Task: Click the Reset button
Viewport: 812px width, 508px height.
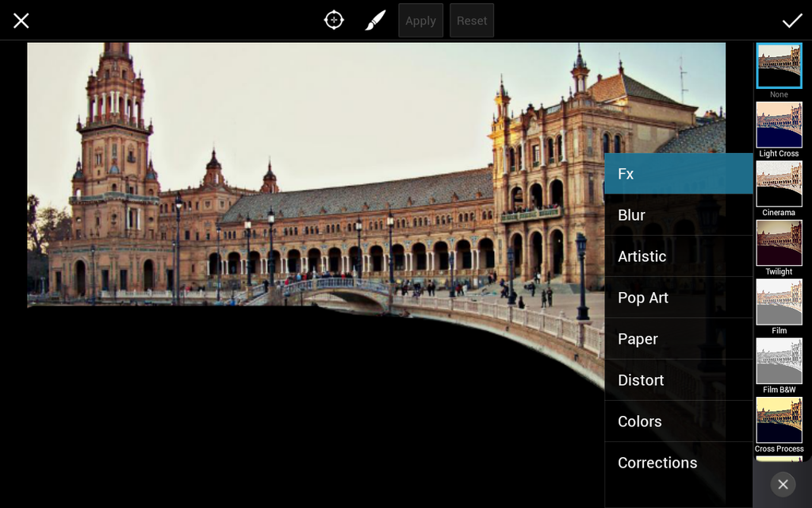Action: 472,21
